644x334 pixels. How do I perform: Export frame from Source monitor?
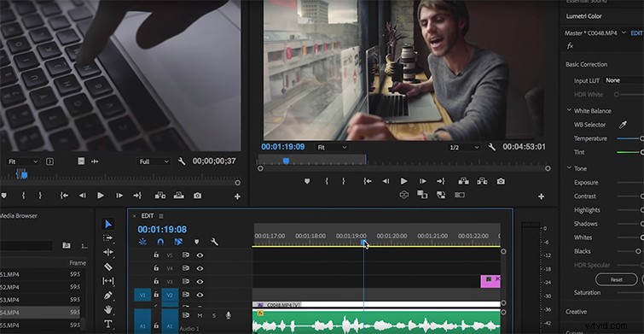click(x=198, y=196)
